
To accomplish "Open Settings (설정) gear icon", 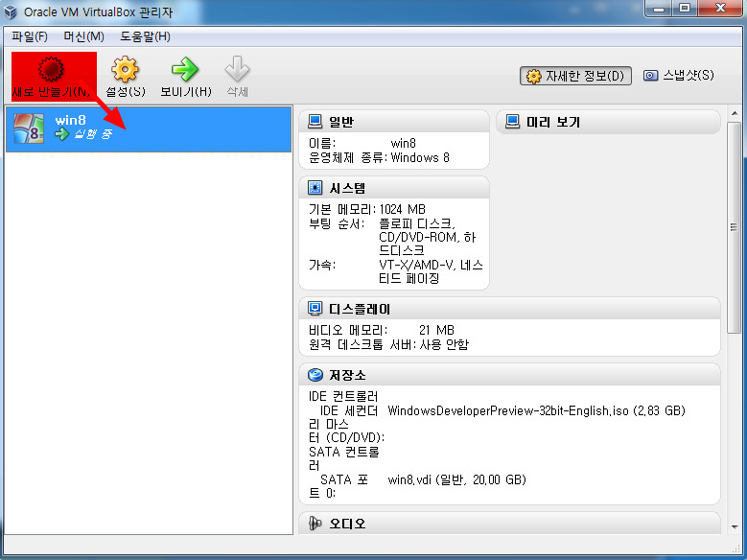I will [126, 70].
